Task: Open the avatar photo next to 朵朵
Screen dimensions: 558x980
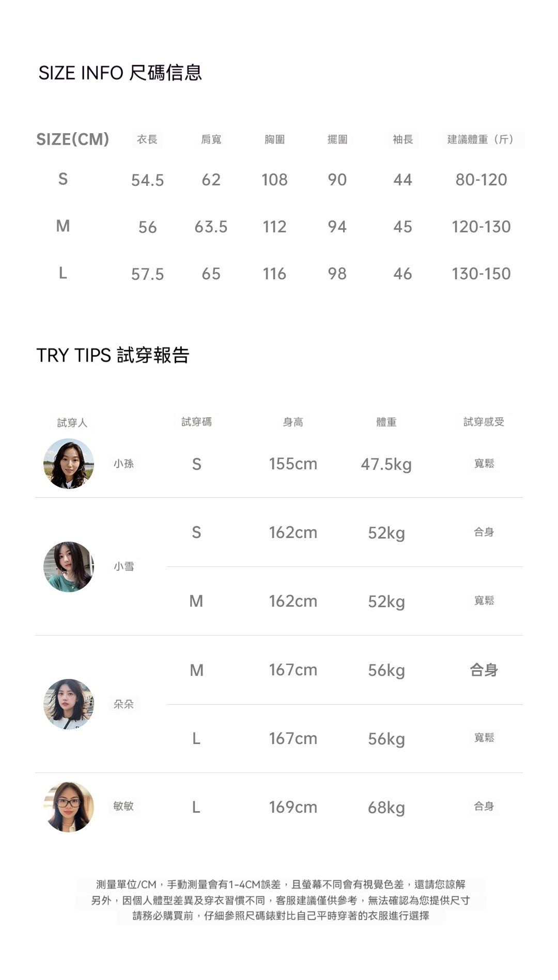Action: click(x=69, y=704)
